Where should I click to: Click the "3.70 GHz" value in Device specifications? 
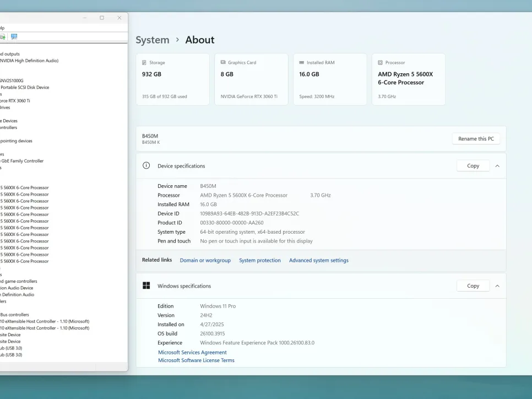point(321,195)
